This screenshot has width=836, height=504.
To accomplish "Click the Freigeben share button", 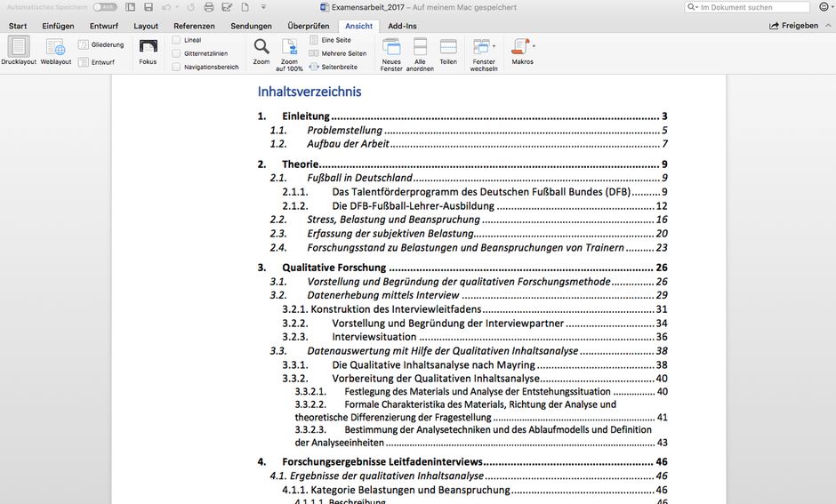I will (x=793, y=26).
